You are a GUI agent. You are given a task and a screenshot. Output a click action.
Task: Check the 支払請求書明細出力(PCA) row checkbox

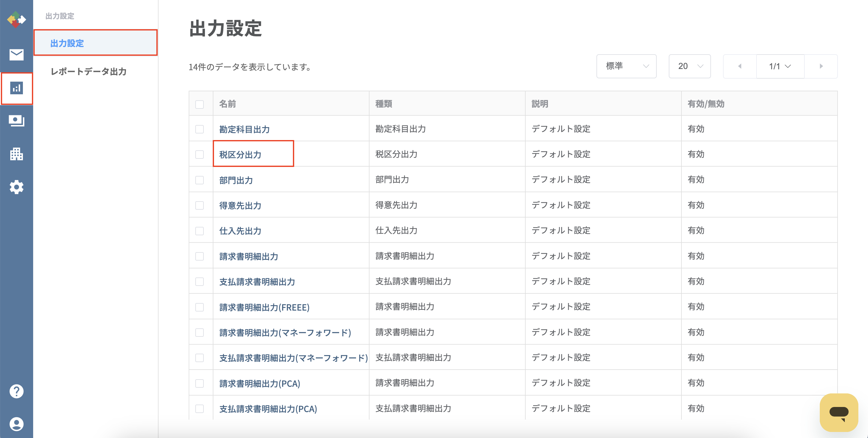coord(200,409)
